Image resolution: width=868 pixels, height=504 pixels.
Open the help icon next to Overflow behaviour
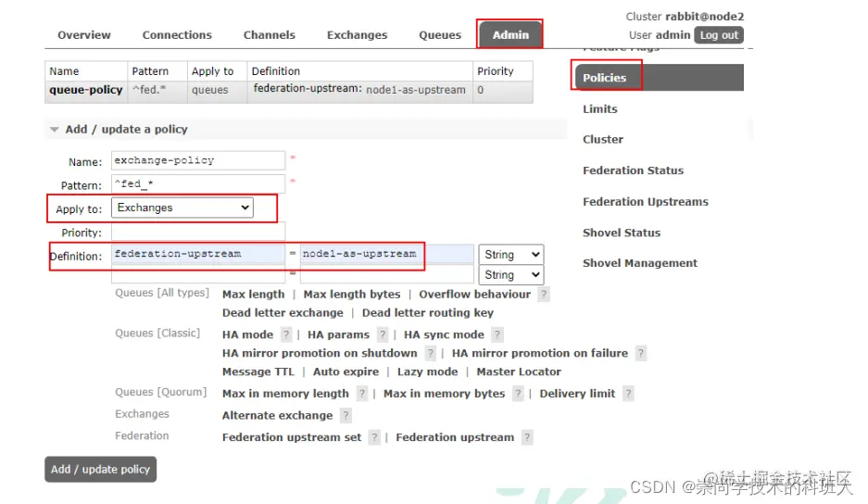pos(544,295)
